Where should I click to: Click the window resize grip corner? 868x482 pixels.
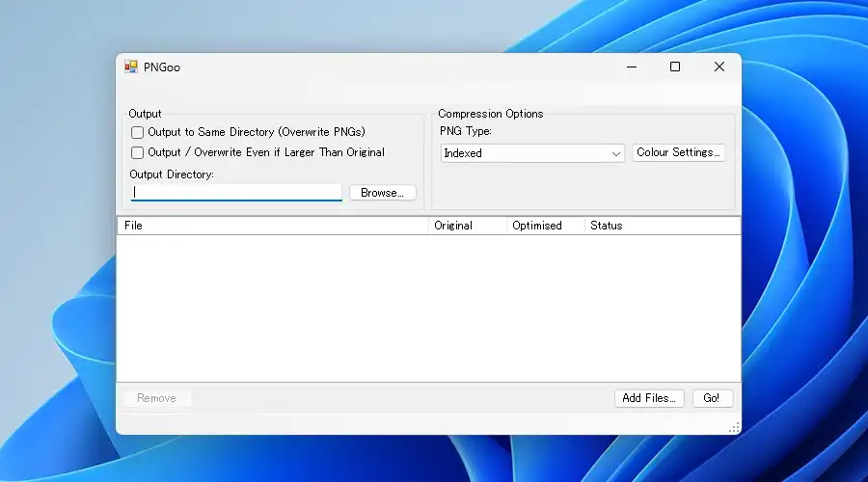click(735, 428)
